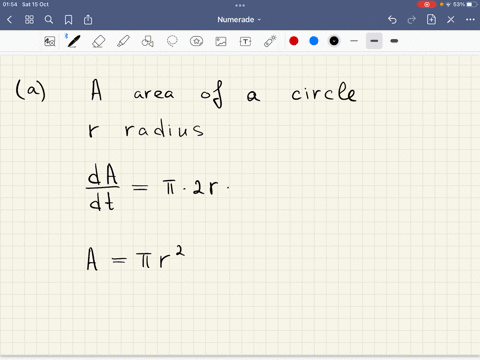Select the thickest stroke width
Screen dimensions: 480x360
394,41
